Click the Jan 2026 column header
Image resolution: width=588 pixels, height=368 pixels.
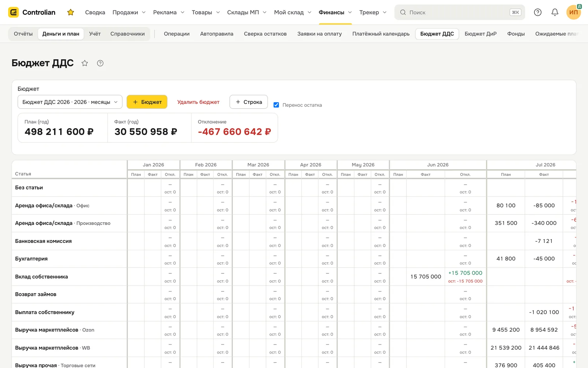(153, 165)
